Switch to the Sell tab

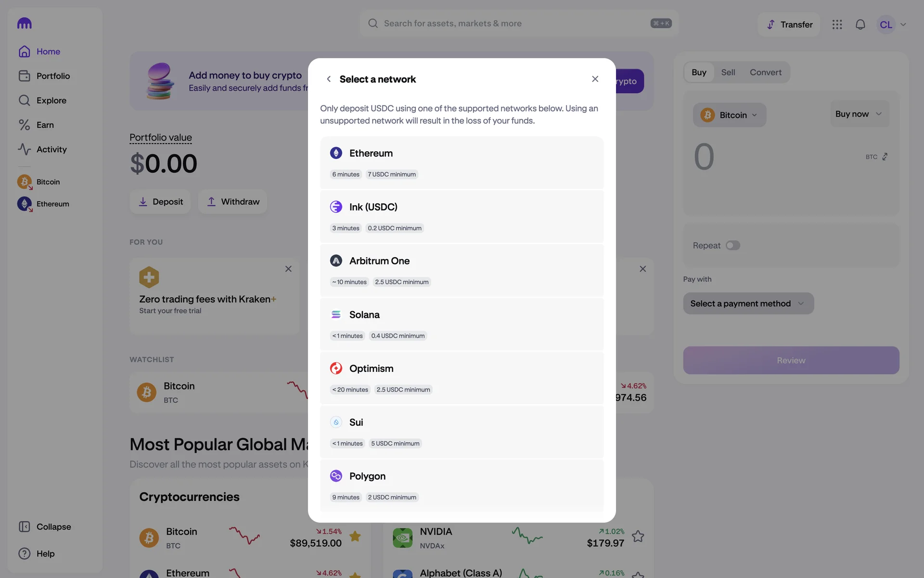pos(728,72)
